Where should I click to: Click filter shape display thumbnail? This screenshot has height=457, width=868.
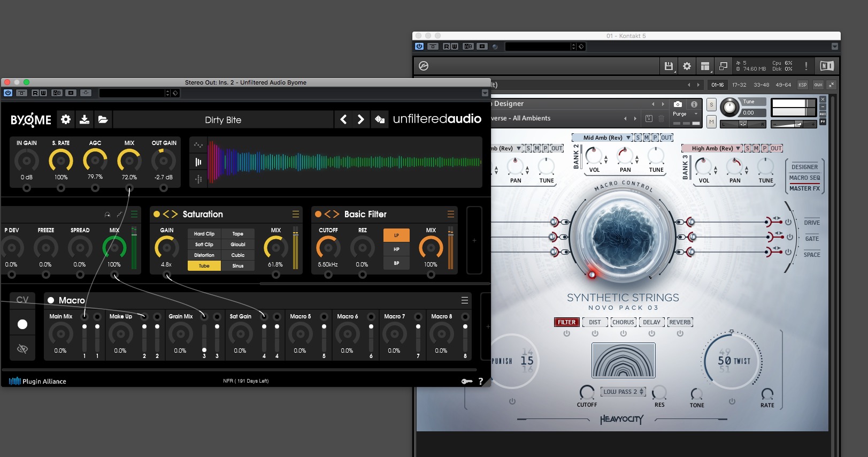coord(624,361)
